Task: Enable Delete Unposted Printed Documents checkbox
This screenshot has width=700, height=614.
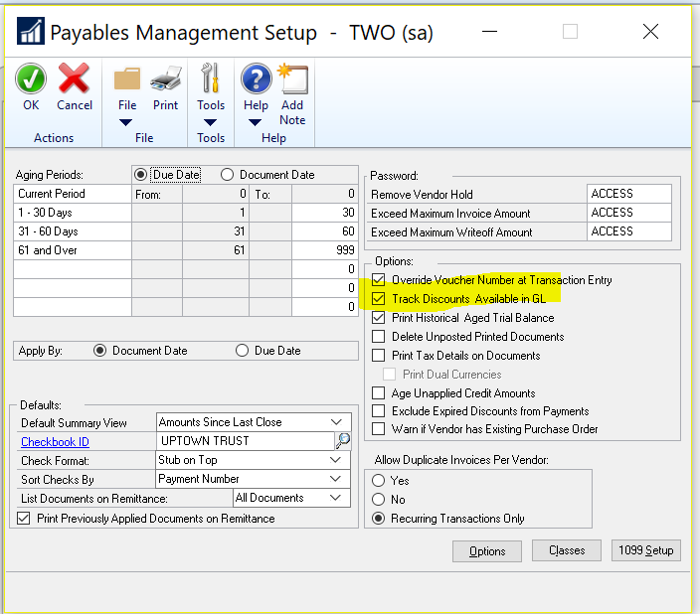Action: [378, 337]
